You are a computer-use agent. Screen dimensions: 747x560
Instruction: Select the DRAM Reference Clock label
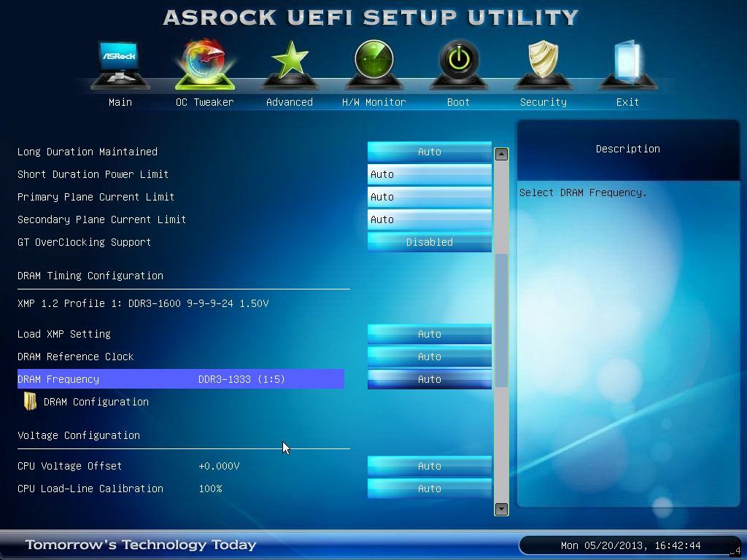pos(75,356)
